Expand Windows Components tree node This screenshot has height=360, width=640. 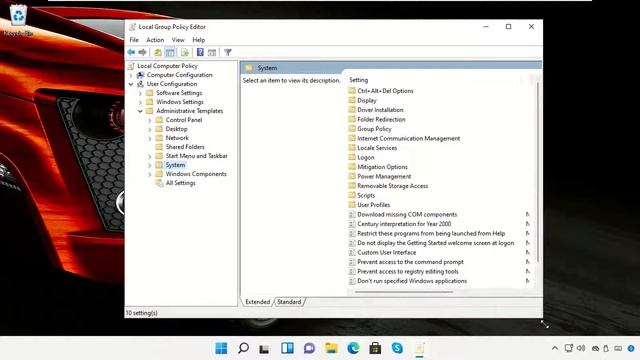tap(150, 174)
